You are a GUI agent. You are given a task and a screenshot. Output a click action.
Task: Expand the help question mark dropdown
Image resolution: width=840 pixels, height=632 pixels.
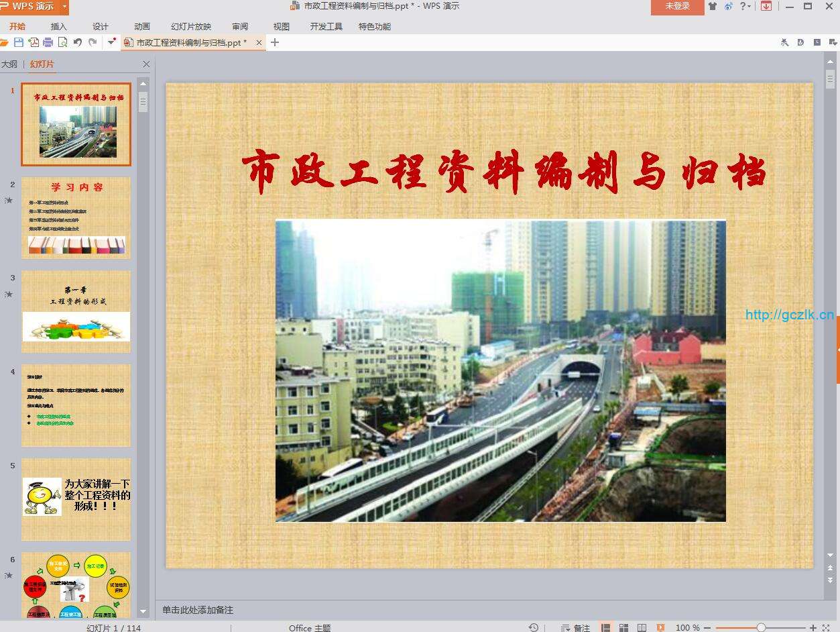click(x=748, y=6)
